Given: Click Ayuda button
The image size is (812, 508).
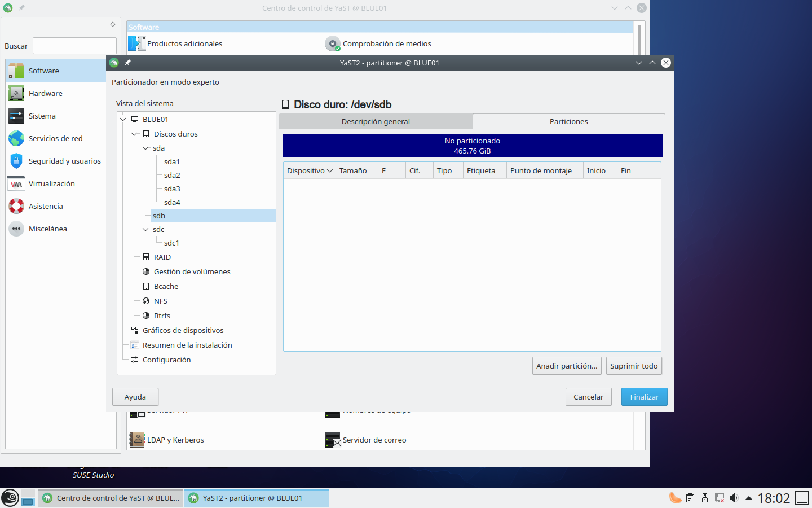Looking at the screenshot, I should click(135, 397).
